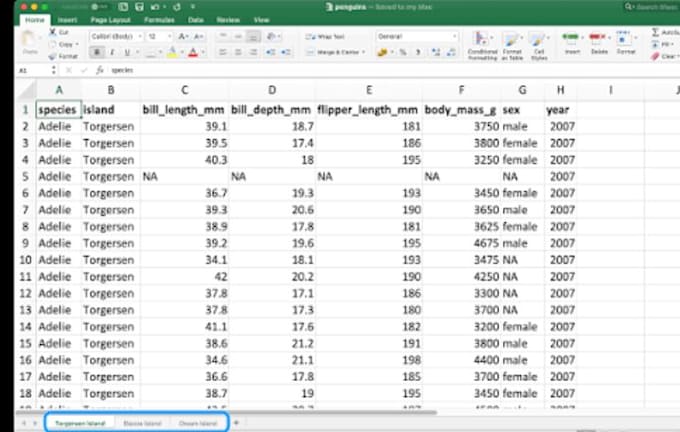
Task: Switch to the Formulas tab
Action: click(x=159, y=20)
